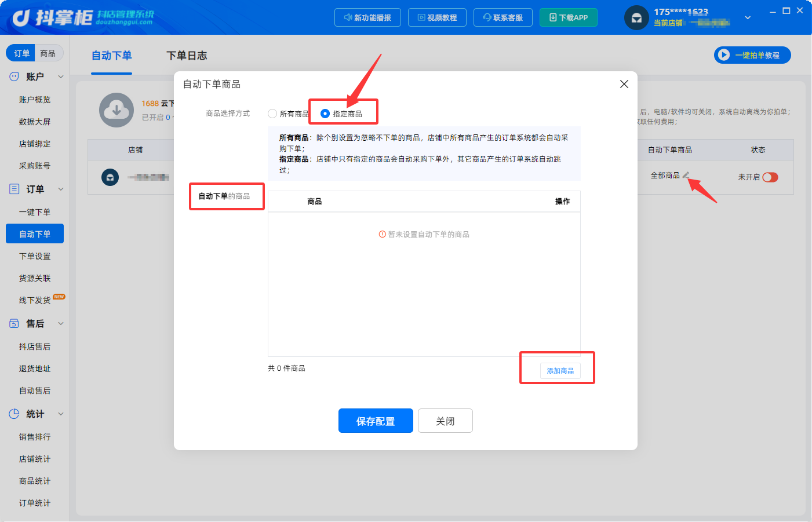
Task: Click the green 下载APP button
Action: click(x=569, y=17)
